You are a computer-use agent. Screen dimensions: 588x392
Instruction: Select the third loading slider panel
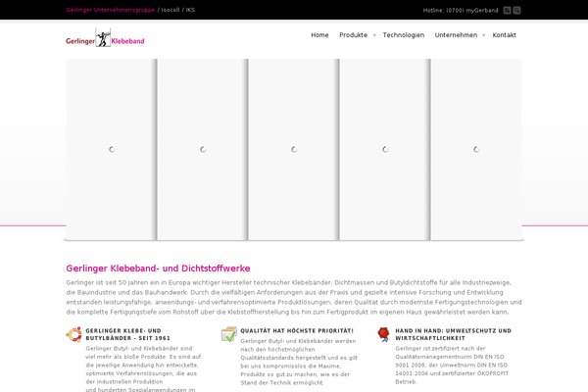pos(294,149)
